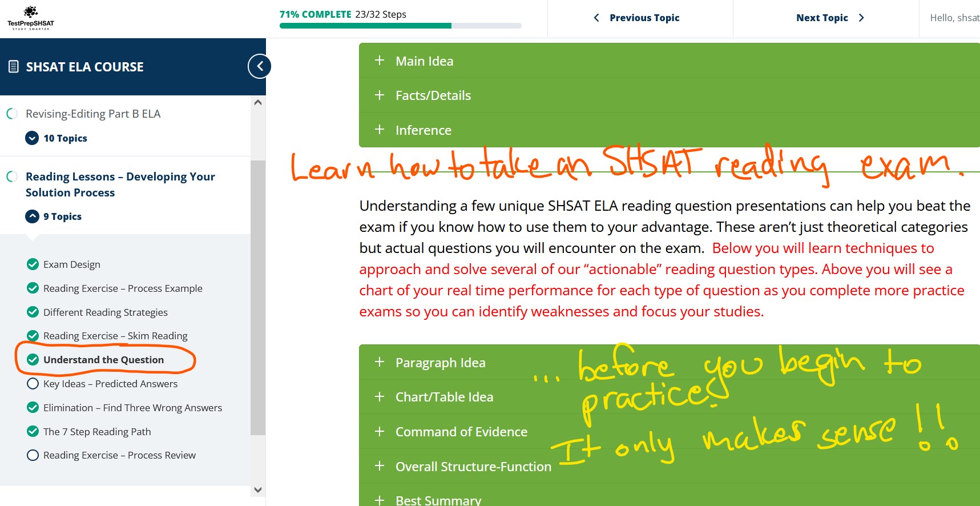This screenshot has width=980, height=506.
Task: Expand the Chart/Table Idea accordion section
Action: [444, 397]
